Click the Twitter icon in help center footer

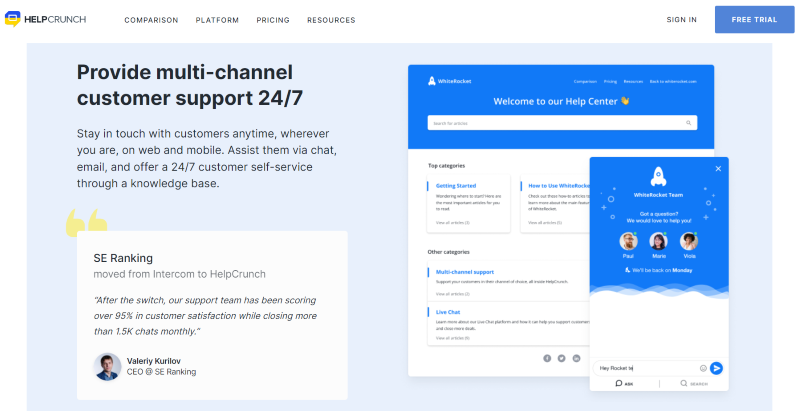pos(562,358)
